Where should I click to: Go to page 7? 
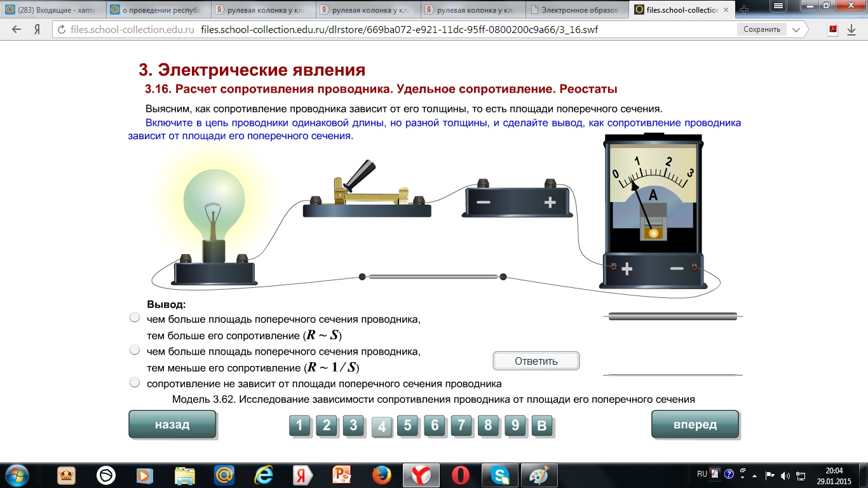461,425
